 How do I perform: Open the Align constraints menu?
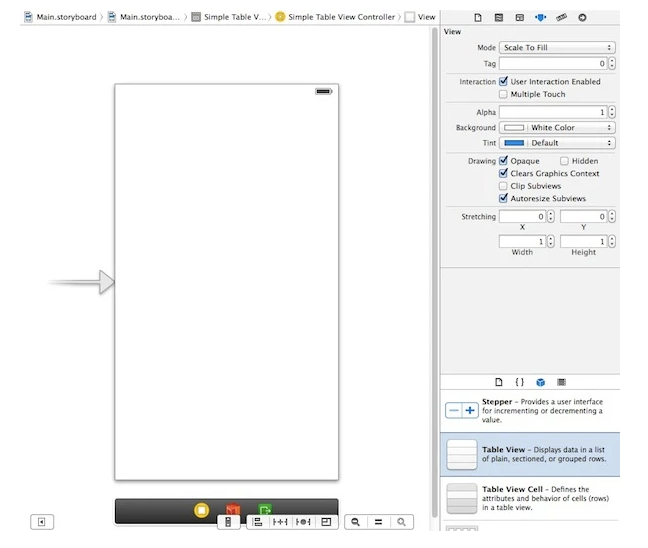pyautogui.click(x=257, y=522)
